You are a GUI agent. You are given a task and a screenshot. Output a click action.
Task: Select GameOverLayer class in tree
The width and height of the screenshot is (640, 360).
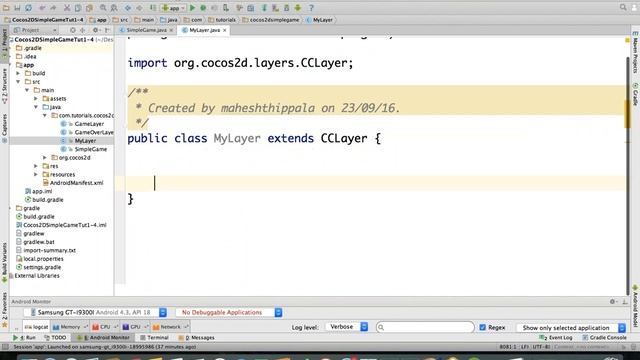coord(94,132)
